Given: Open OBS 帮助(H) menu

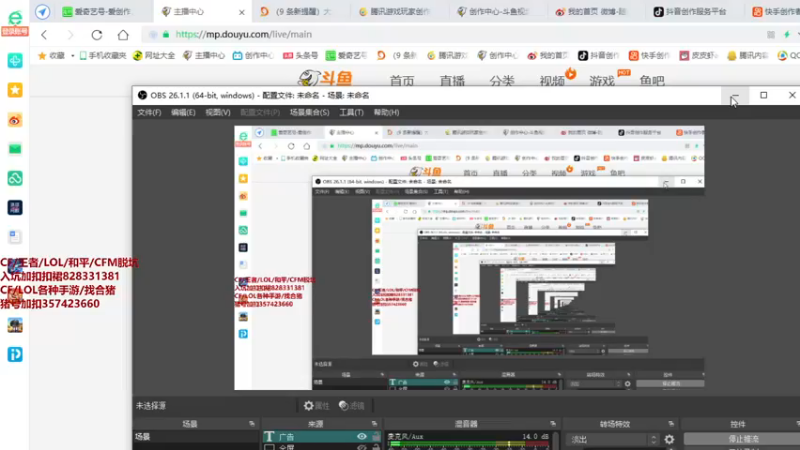Looking at the screenshot, I should point(386,112).
